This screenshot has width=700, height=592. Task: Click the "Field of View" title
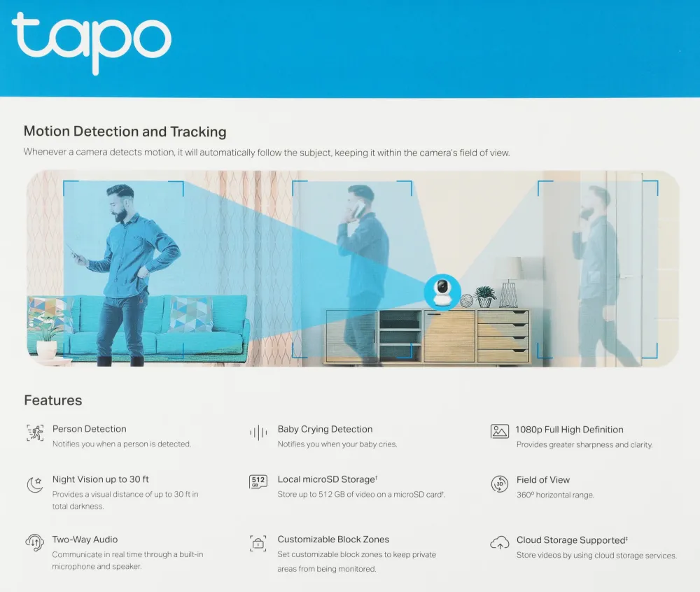click(543, 480)
